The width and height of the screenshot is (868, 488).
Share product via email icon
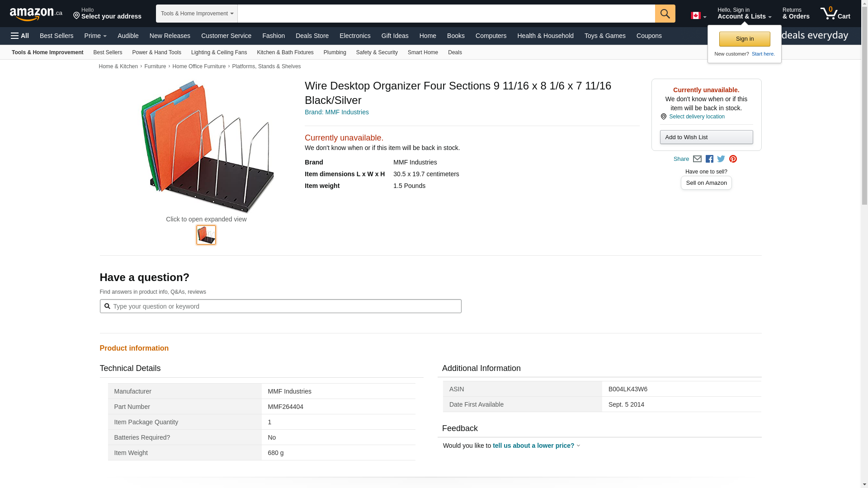697,159
